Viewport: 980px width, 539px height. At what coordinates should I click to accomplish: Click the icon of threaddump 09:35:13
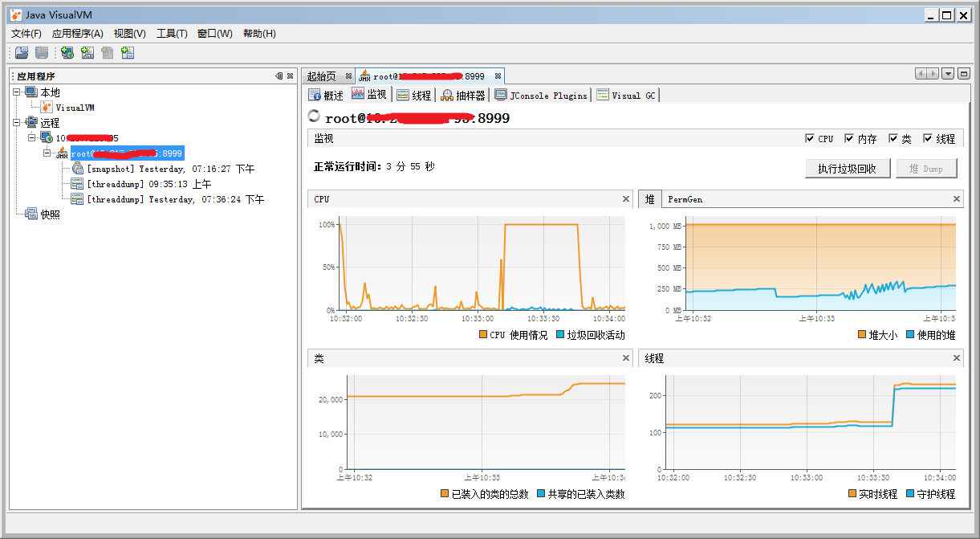tap(77, 184)
